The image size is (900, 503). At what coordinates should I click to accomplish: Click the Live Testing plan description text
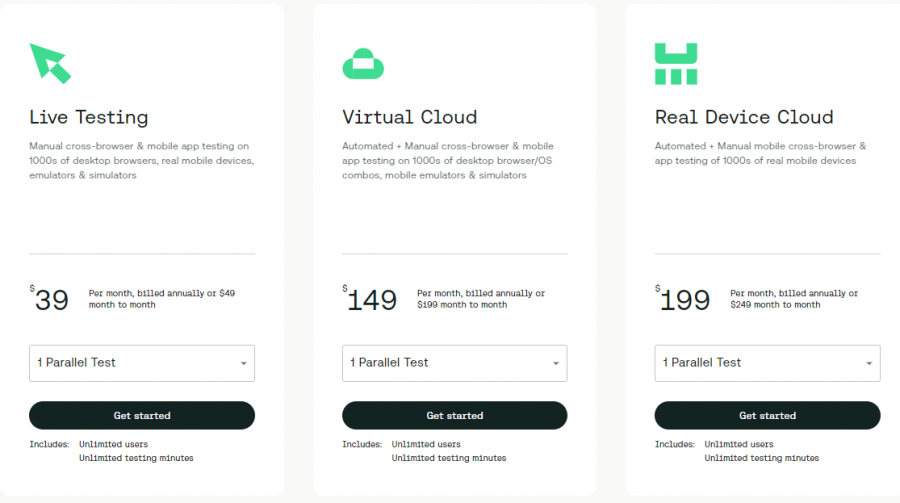139,160
